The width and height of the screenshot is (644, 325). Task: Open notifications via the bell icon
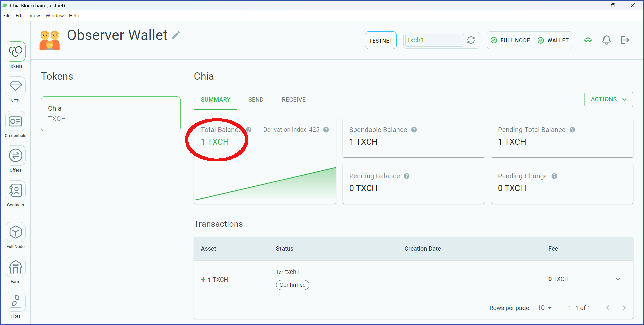(x=606, y=40)
